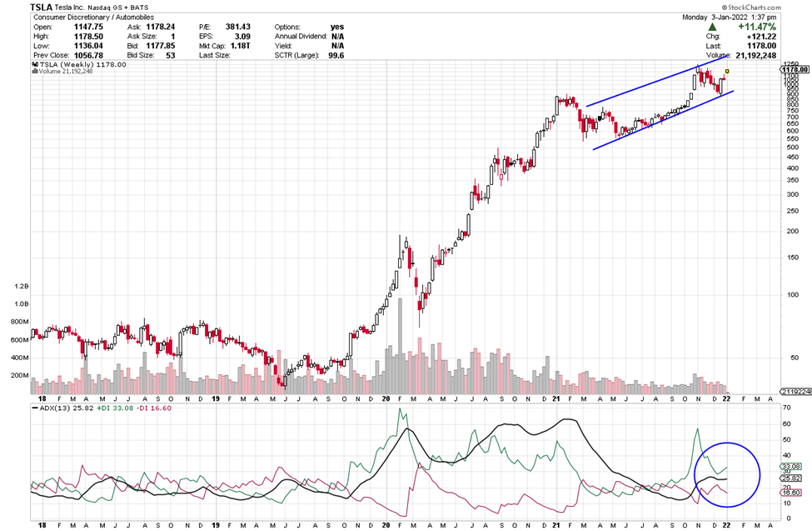This screenshot has width=812, height=531.
Task: Click the Options value 'yes'
Action: (337, 27)
